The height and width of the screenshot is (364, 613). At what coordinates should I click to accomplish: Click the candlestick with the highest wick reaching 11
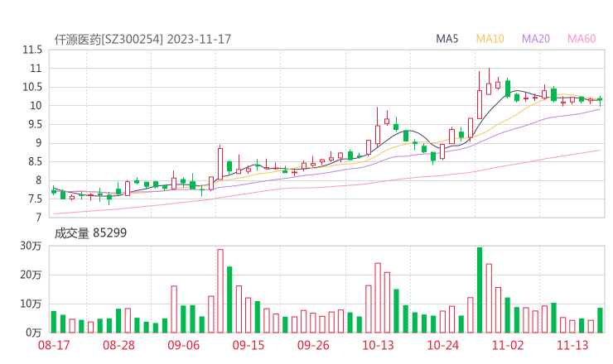click(489, 82)
